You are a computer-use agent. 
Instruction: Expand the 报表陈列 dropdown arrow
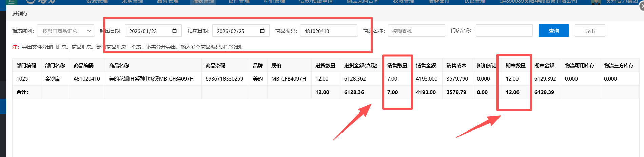[x=89, y=31]
